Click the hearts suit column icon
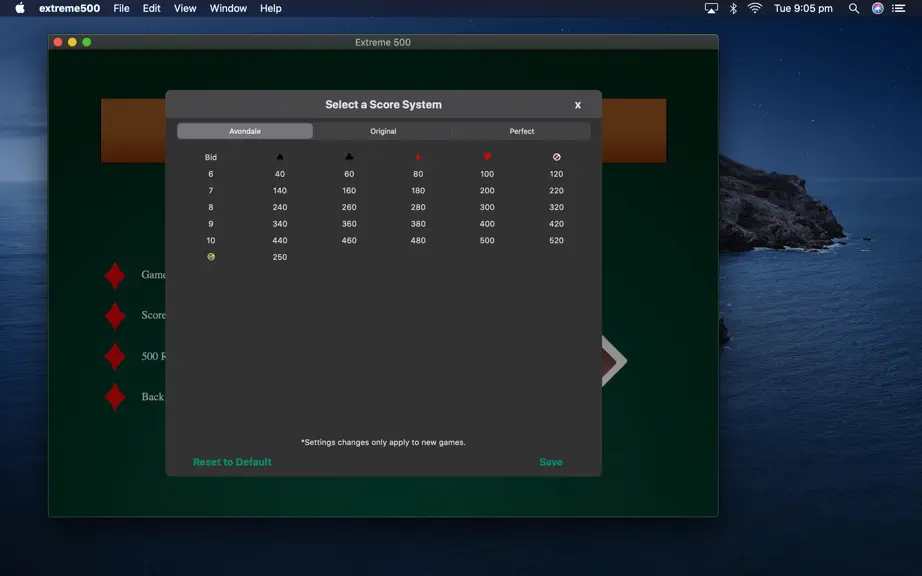922x576 pixels. (x=487, y=157)
